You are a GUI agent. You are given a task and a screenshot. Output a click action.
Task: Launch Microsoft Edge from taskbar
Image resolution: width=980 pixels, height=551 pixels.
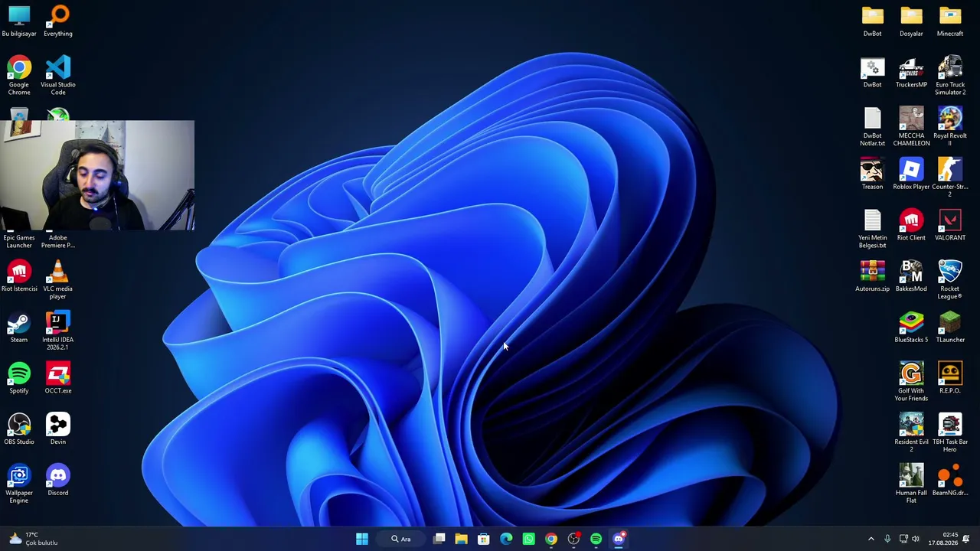506,539
